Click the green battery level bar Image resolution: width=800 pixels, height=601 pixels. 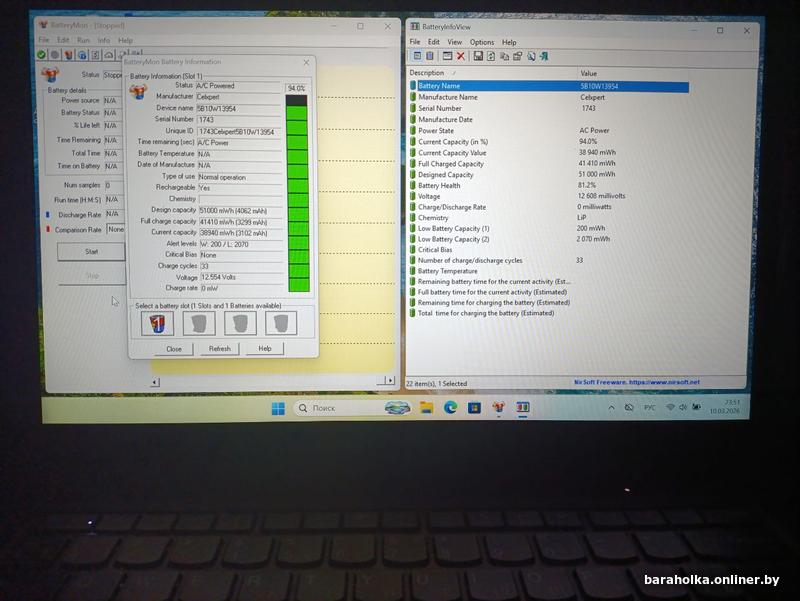tap(297, 194)
